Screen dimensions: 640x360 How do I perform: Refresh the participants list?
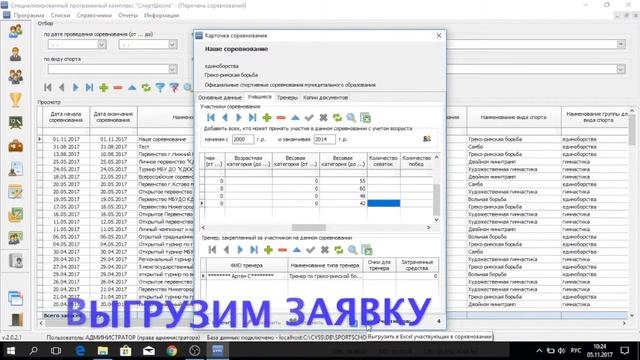[337, 118]
